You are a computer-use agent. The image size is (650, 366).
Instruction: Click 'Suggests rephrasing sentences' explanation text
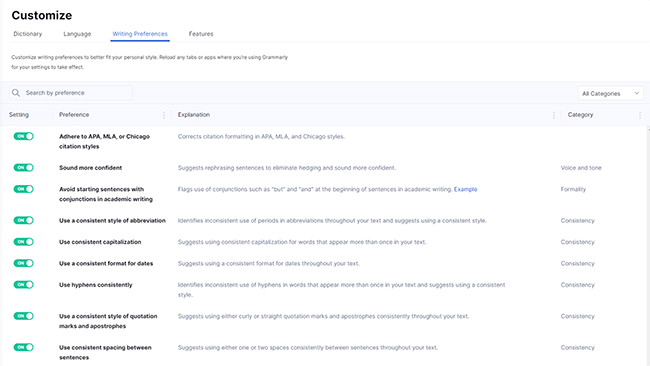(287, 168)
